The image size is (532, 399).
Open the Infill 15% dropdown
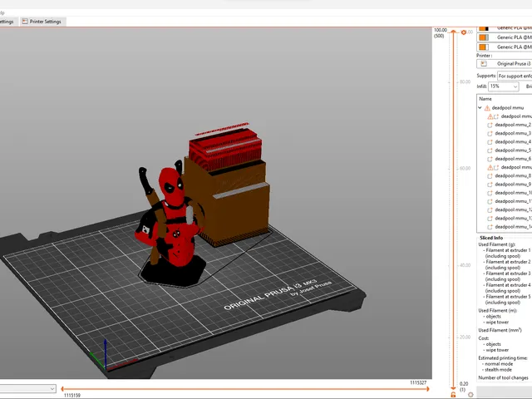(x=504, y=86)
